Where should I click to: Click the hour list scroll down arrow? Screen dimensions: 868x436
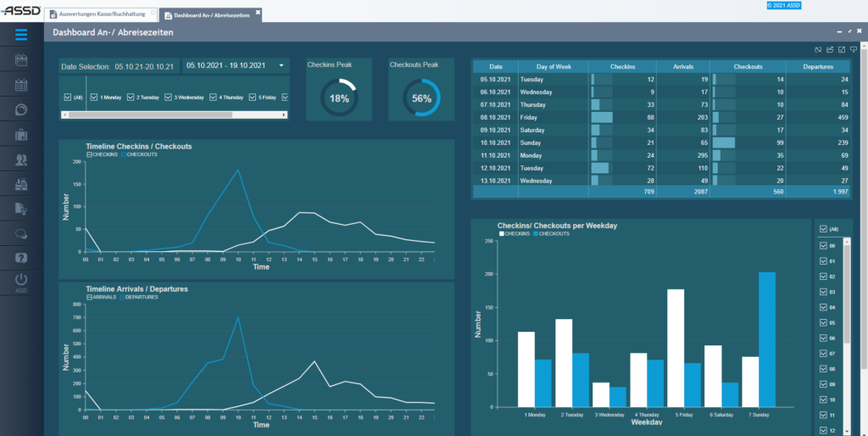(x=847, y=430)
